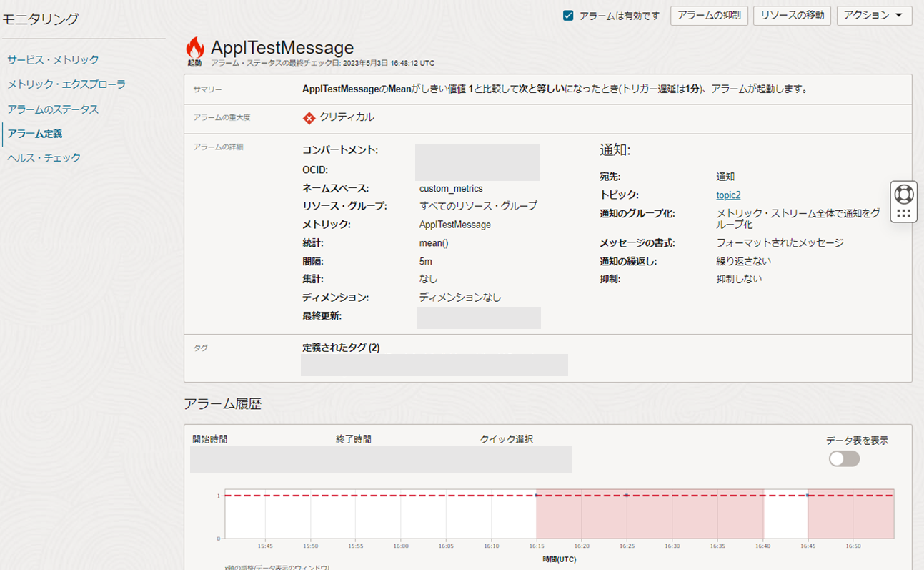Click the モニタリング sidebar heading
This screenshot has width=924, height=570.
(41, 19)
